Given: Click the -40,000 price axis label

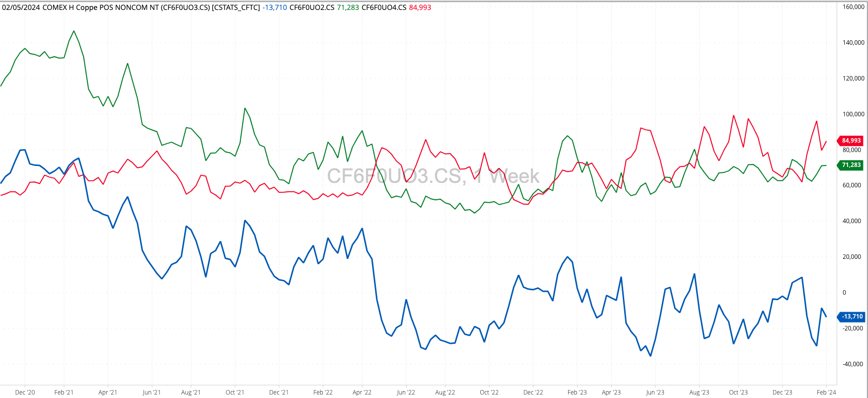Looking at the screenshot, I should coord(853,364).
